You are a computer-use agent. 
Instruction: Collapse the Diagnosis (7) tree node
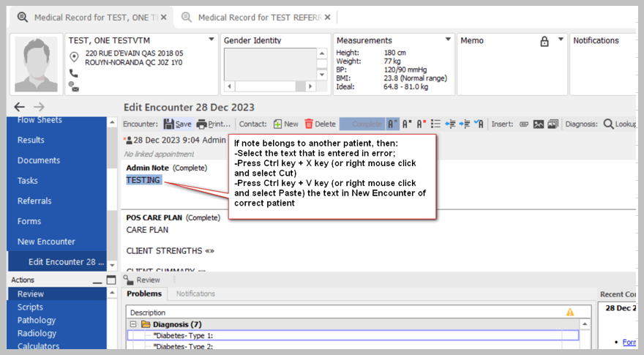coord(134,324)
